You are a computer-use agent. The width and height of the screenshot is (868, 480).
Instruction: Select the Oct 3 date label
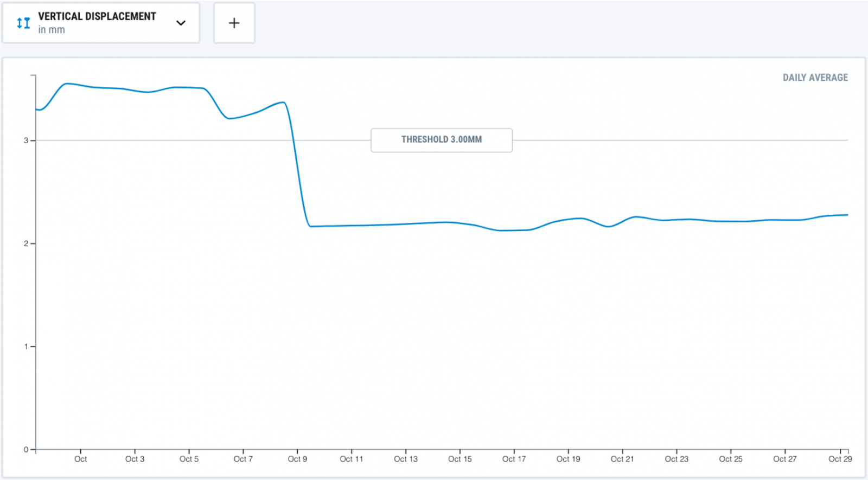coord(135,459)
